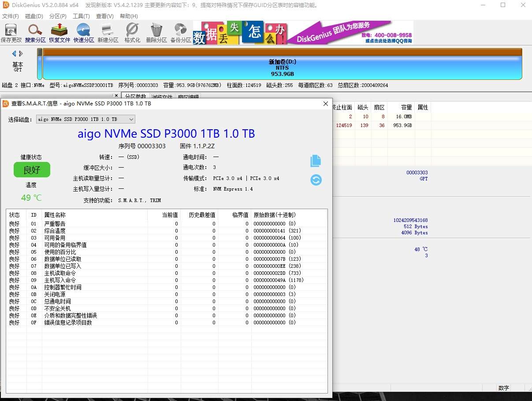Switch to the 浏览文件 tab
The height and width of the screenshot is (401, 532).
point(162,96)
